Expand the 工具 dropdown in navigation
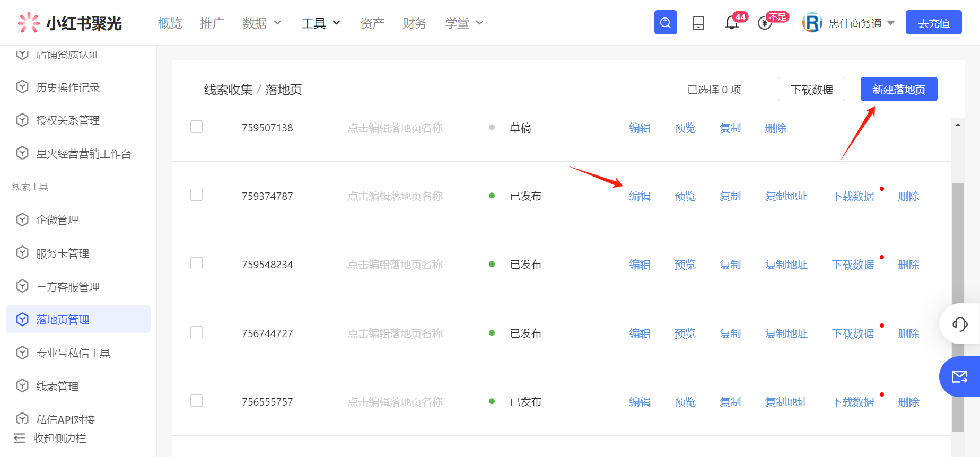The width and height of the screenshot is (980, 457). [x=320, y=23]
